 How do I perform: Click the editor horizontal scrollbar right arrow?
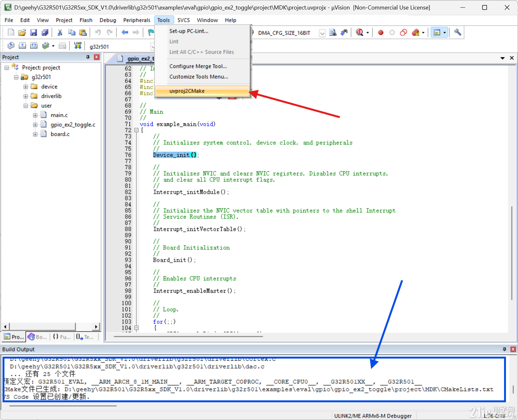pos(97,327)
